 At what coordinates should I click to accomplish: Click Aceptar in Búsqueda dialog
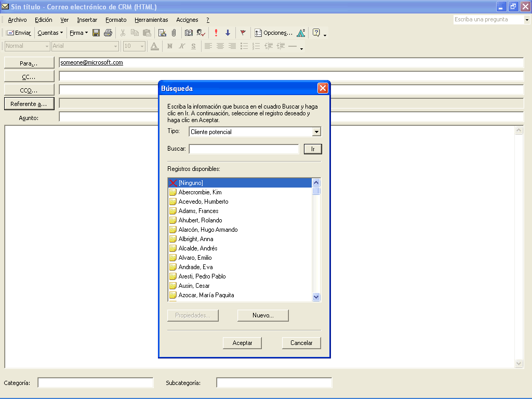pyautogui.click(x=242, y=343)
